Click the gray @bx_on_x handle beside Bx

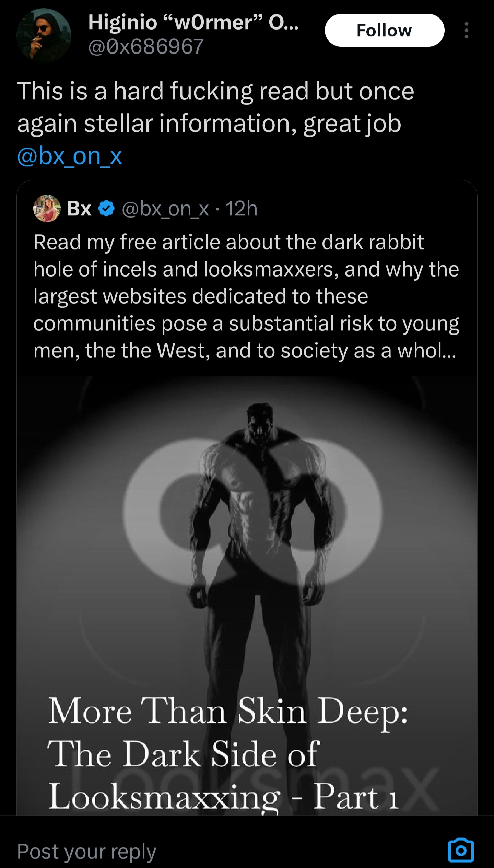tap(165, 209)
